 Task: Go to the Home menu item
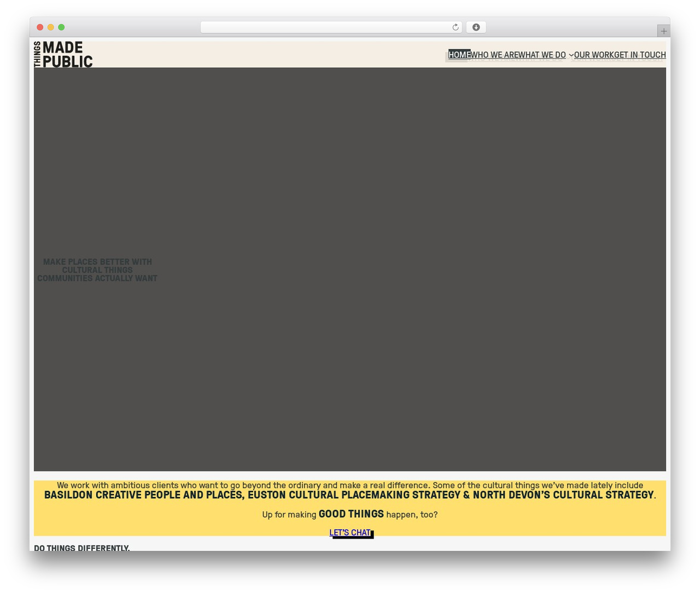pos(459,55)
